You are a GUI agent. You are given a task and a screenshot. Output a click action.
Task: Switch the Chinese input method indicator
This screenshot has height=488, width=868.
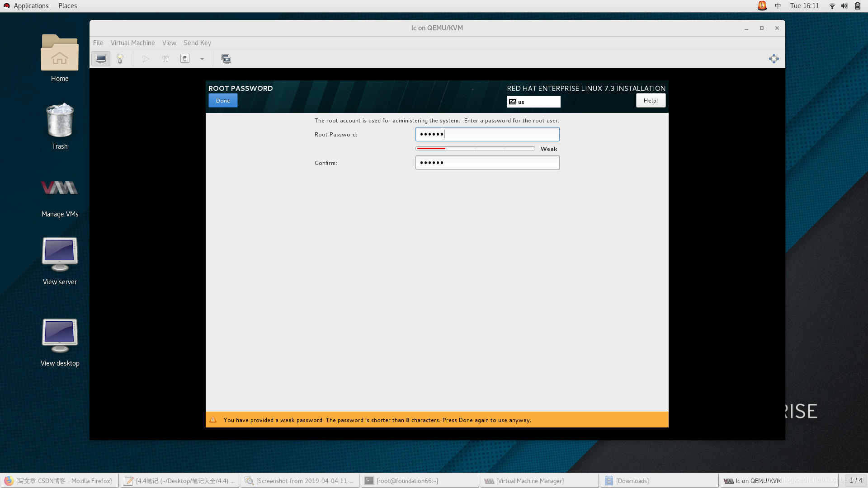(x=778, y=6)
